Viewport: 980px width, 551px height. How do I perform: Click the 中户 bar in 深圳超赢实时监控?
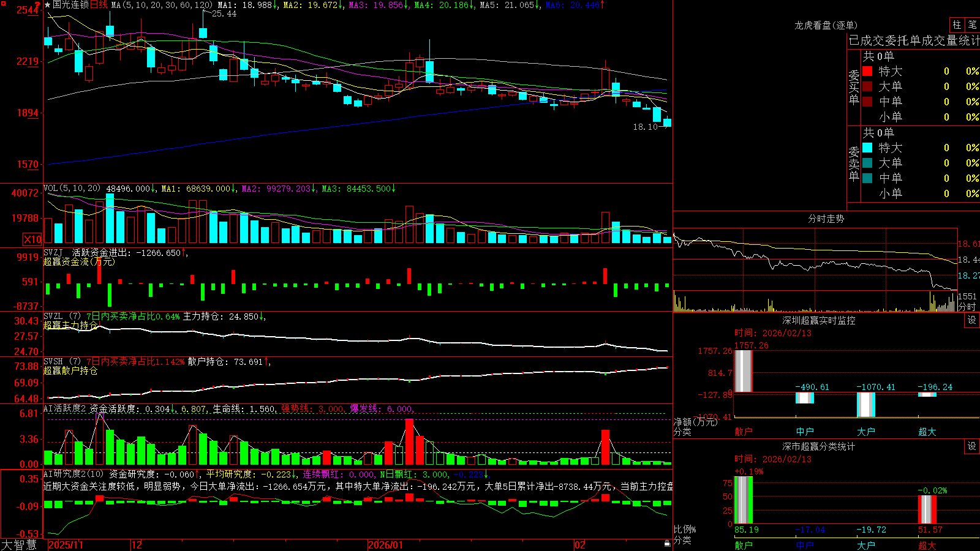(805, 398)
